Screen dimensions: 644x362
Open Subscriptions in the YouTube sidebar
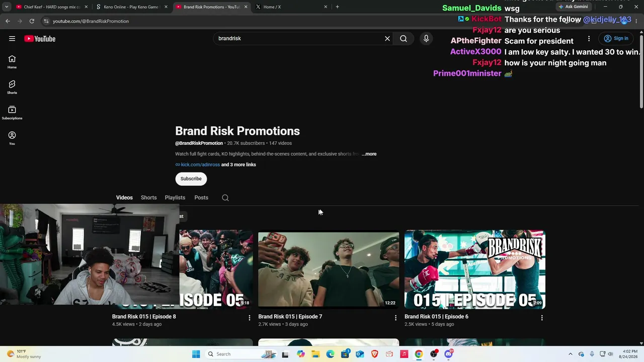[x=12, y=113]
